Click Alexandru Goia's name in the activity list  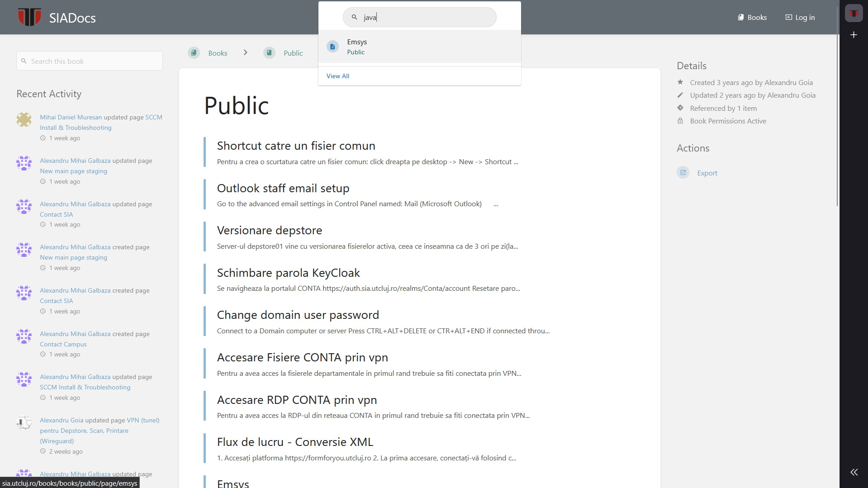62,420
